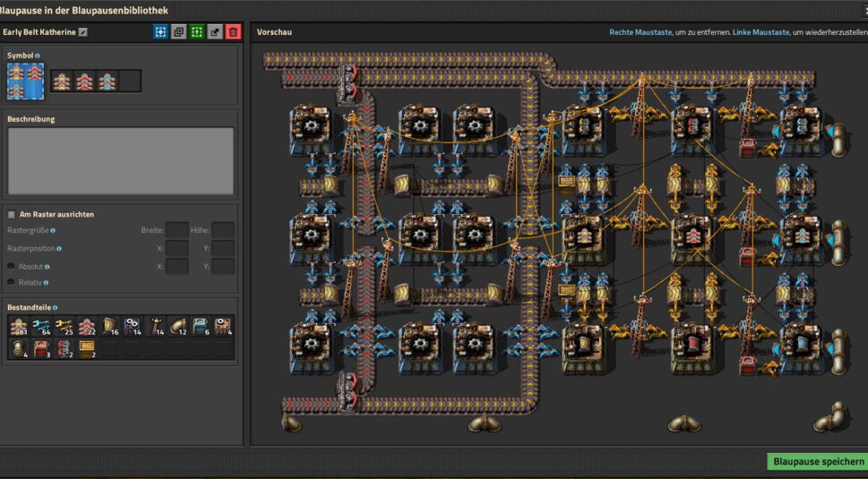Save with the Blaupause speichern button
Image resolution: width=868 pixels, height=479 pixels.
[818, 461]
